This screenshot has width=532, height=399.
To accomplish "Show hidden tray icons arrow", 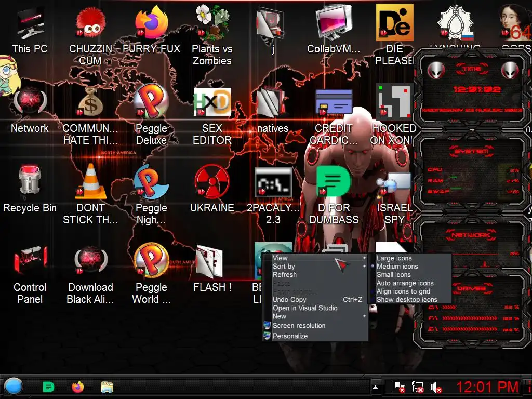I will coord(375,387).
